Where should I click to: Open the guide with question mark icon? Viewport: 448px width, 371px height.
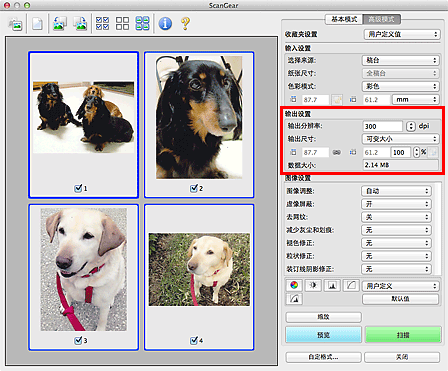185,24
